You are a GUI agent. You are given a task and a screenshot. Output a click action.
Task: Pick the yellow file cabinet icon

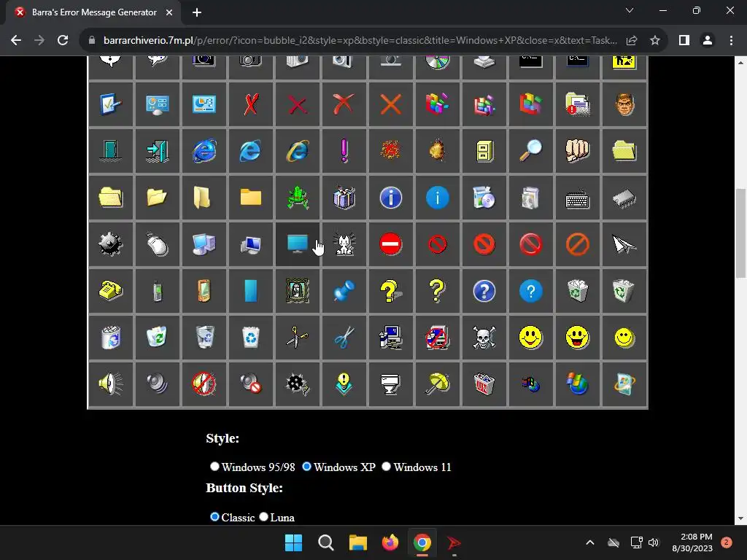[484, 150]
